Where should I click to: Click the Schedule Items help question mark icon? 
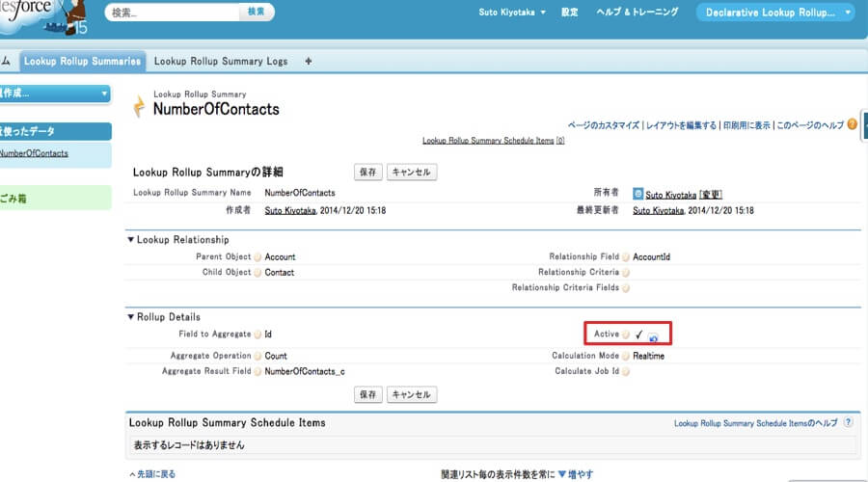click(848, 422)
